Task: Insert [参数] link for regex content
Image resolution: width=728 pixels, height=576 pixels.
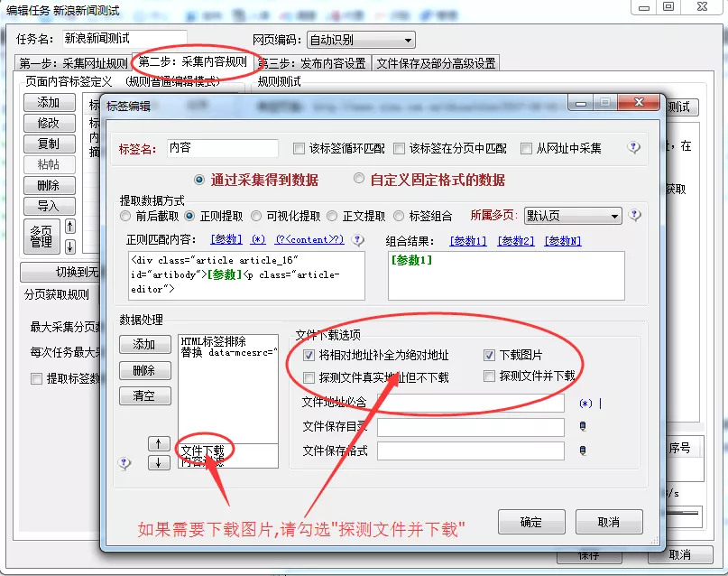Action: (226, 240)
